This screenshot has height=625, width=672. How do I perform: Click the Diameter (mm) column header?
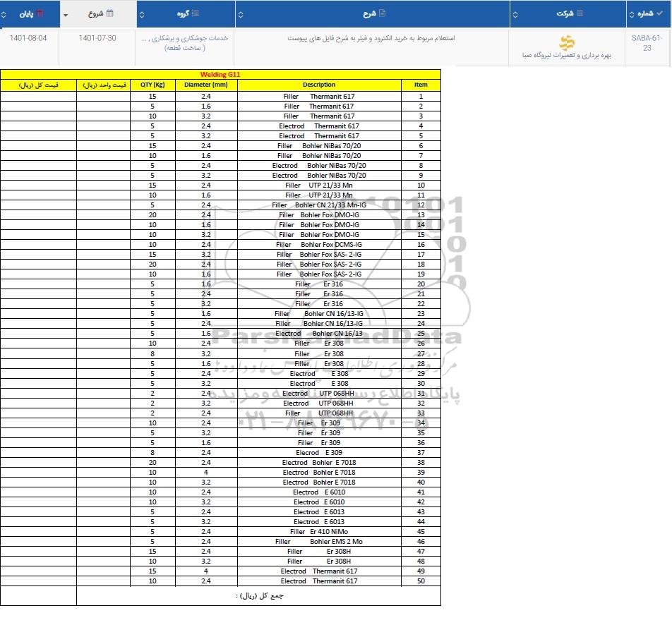pyautogui.click(x=206, y=85)
